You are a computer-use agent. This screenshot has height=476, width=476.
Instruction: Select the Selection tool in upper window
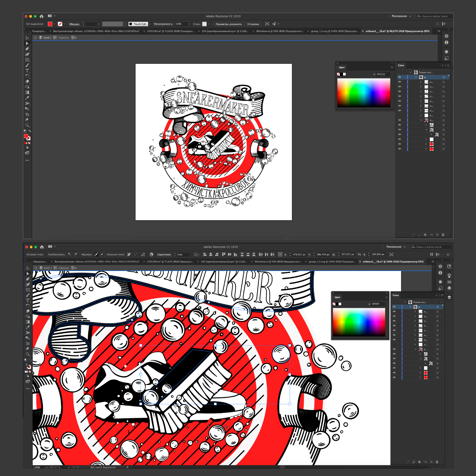[x=27, y=38]
